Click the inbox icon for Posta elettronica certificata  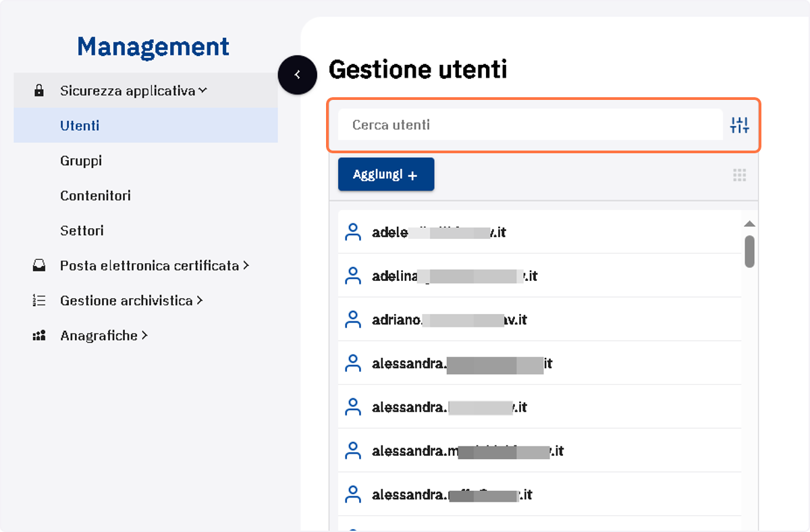(x=39, y=266)
